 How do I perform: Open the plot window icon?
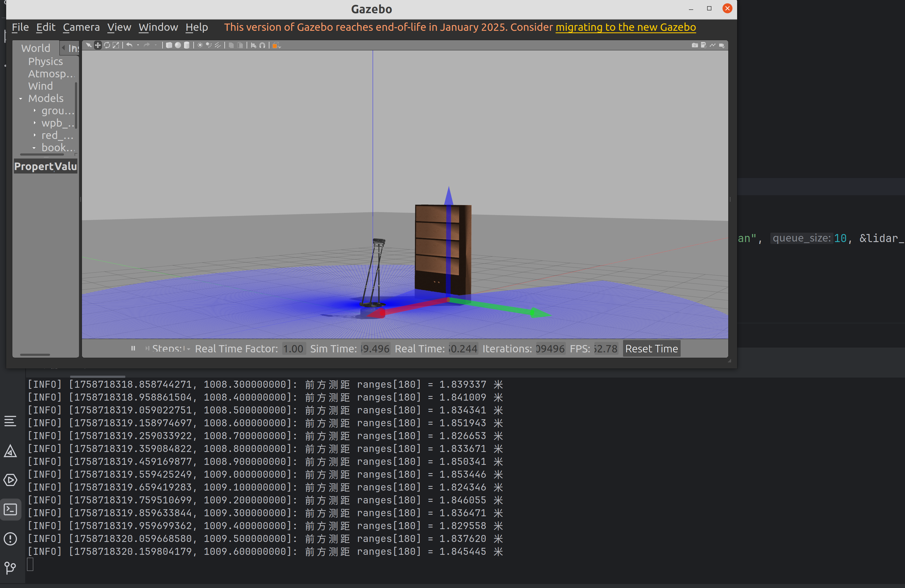[x=712, y=45]
